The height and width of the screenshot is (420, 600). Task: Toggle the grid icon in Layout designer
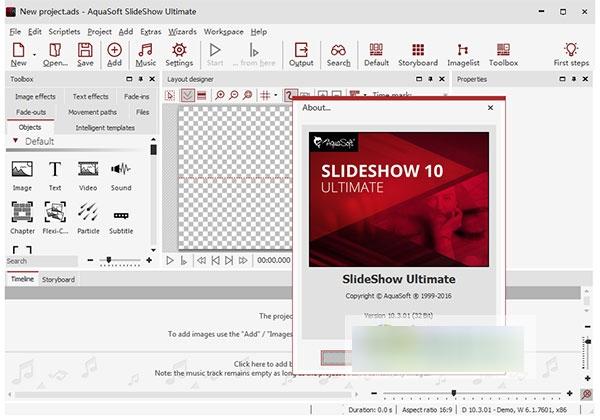click(x=265, y=95)
